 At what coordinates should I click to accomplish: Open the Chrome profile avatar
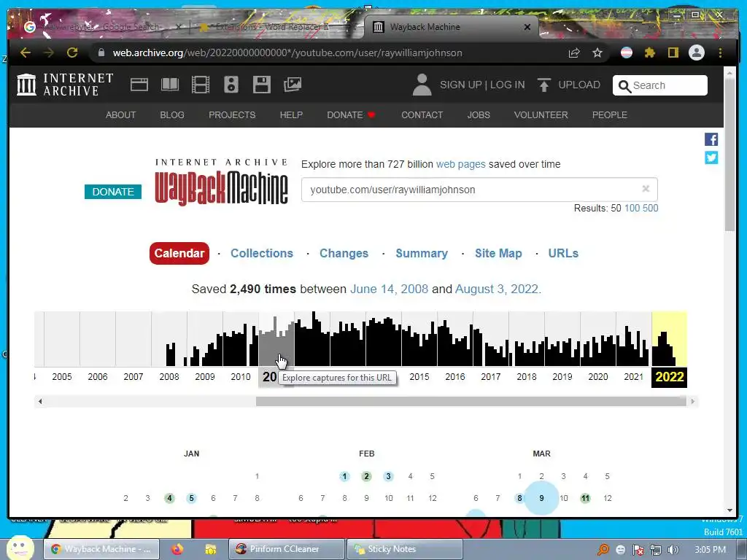pos(697,52)
